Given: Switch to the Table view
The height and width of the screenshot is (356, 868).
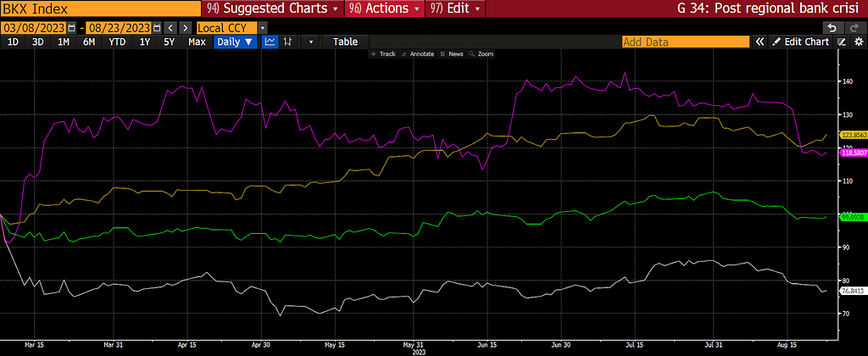Looking at the screenshot, I should point(345,42).
